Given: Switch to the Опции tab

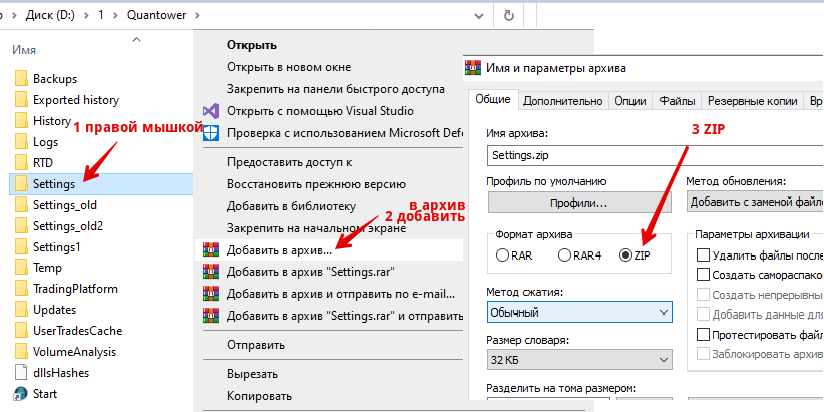Looking at the screenshot, I should pyautogui.click(x=630, y=101).
